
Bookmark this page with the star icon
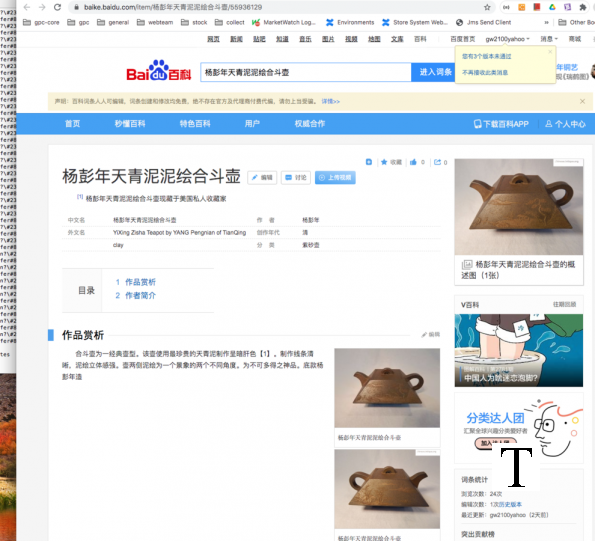[487, 7]
